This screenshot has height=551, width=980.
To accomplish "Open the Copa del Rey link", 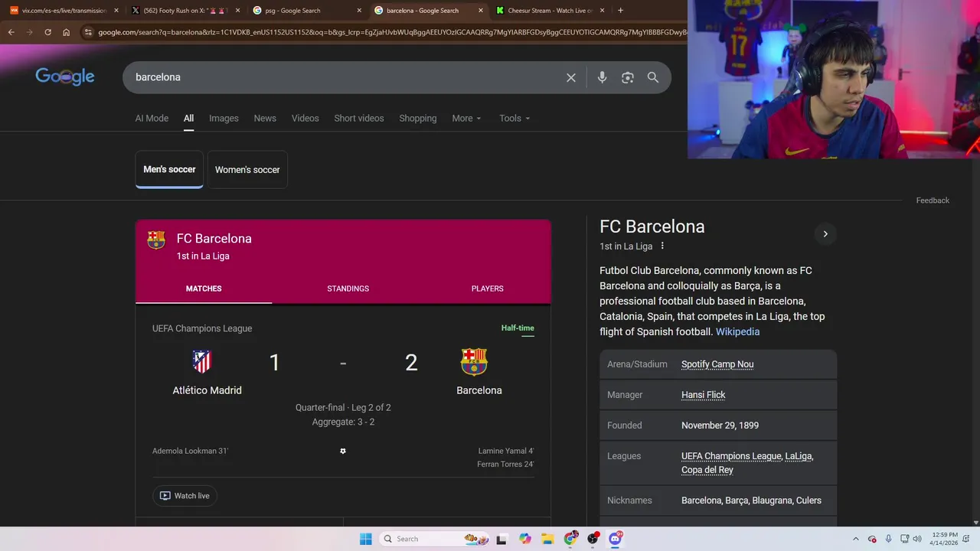I will (x=707, y=470).
